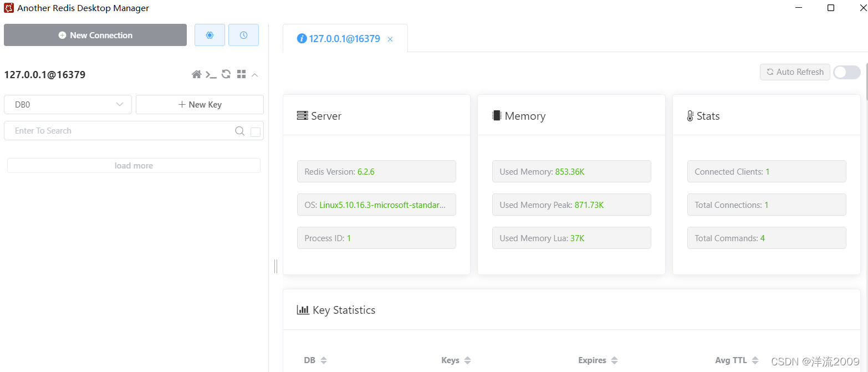Sort by Expires column arrows
The width and height of the screenshot is (868, 372).
[x=614, y=360]
